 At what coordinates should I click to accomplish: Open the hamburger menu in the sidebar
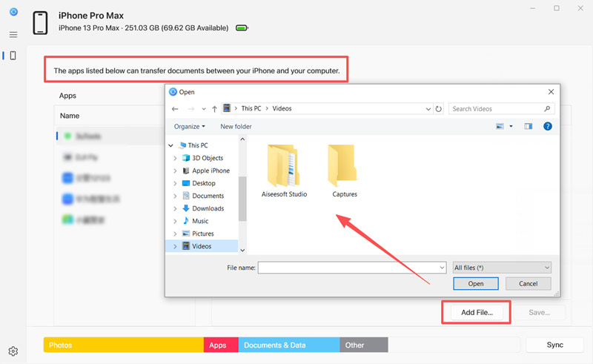click(13, 35)
